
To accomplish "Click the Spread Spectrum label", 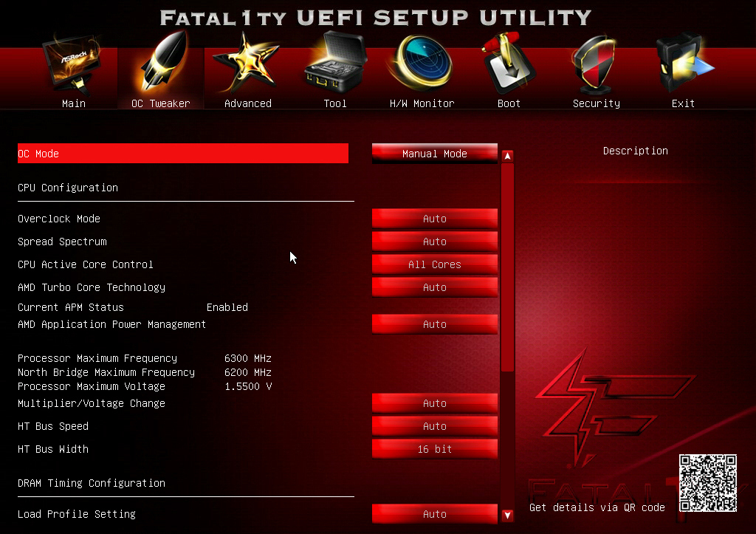I will (x=62, y=242).
